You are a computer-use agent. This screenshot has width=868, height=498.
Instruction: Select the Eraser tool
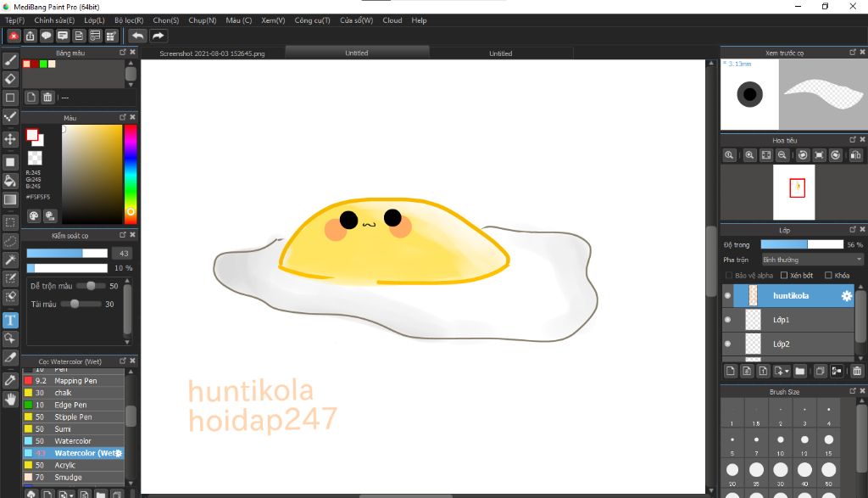pos(10,79)
